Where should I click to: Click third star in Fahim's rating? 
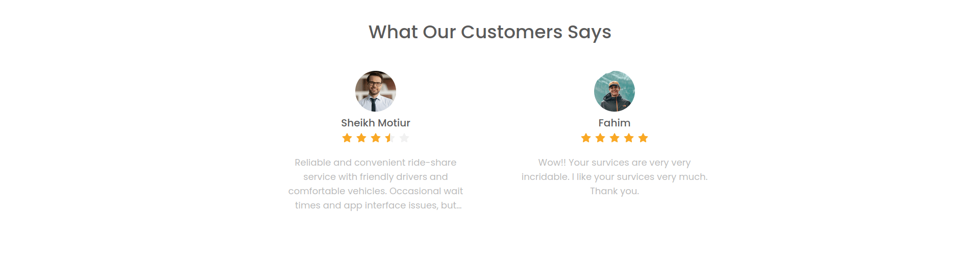(x=615, y=138)
